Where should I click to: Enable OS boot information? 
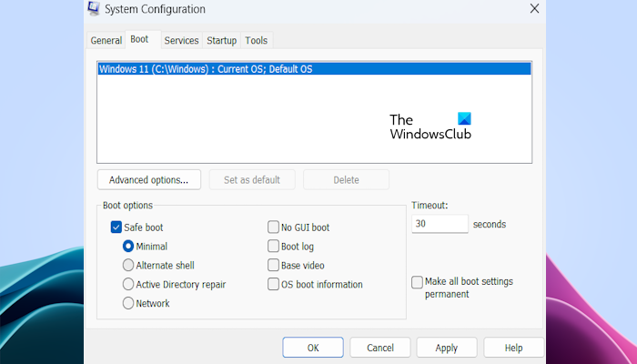273,284
